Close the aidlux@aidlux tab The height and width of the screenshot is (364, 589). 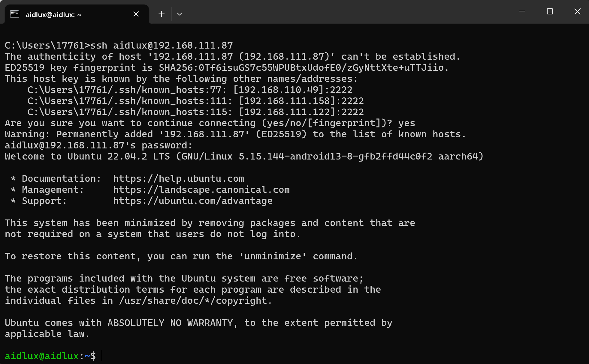click(x=136, y=14)
